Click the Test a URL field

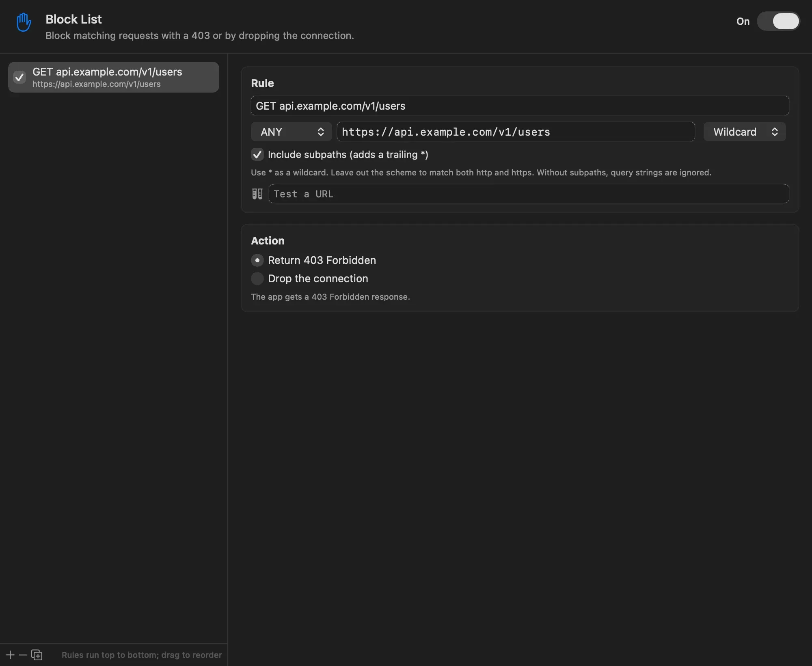click(529, 194)
